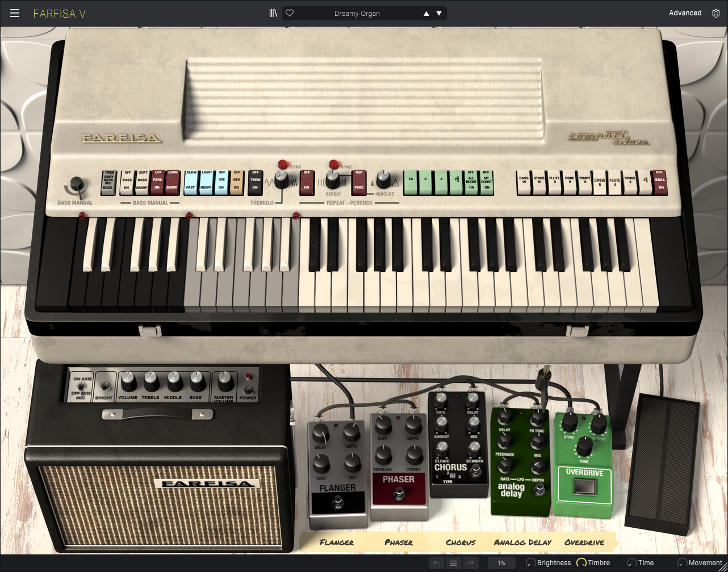Select previous preset with up arrow

[x=426, y=14]
